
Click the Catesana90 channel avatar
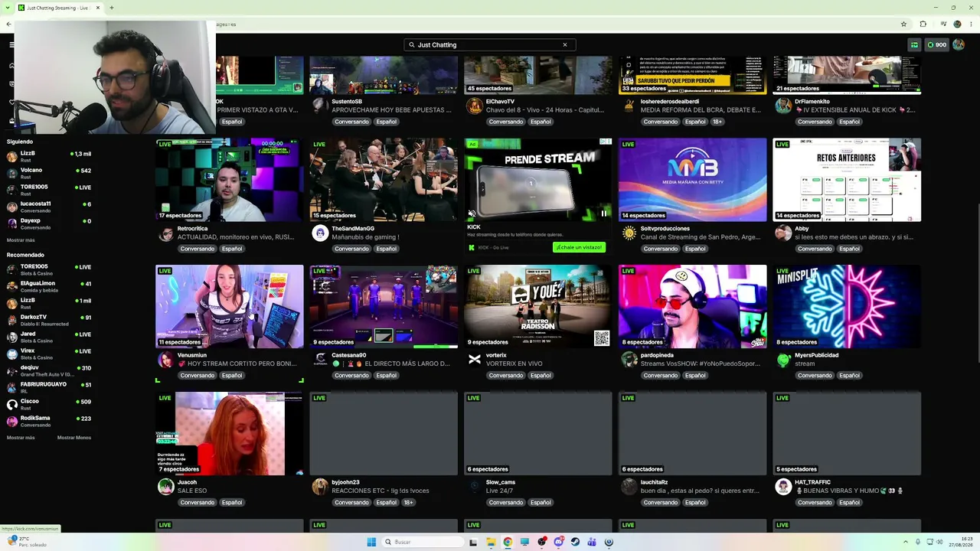click(x=320, y=360)
